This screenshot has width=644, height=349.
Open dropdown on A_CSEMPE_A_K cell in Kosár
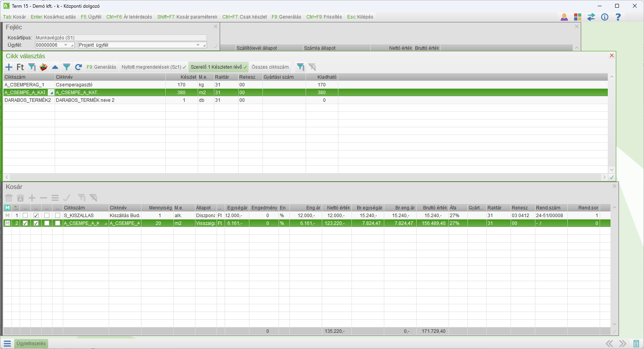[106, 224]
